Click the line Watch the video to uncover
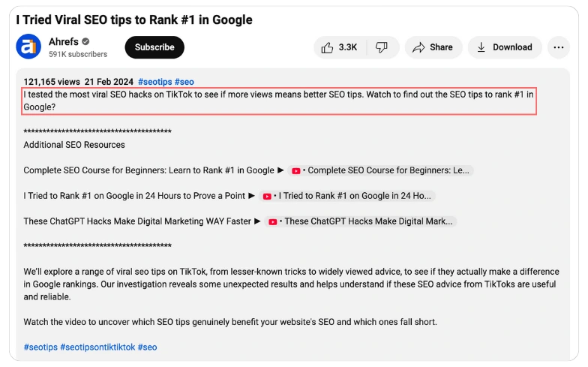Image resolution: width=588 pixels, height=367 pixels. 230,322
